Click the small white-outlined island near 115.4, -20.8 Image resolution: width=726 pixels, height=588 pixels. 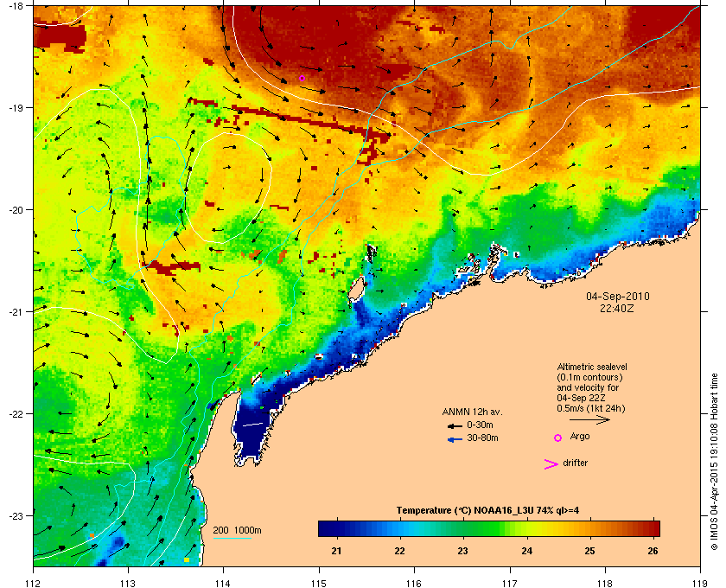(355, 290)
